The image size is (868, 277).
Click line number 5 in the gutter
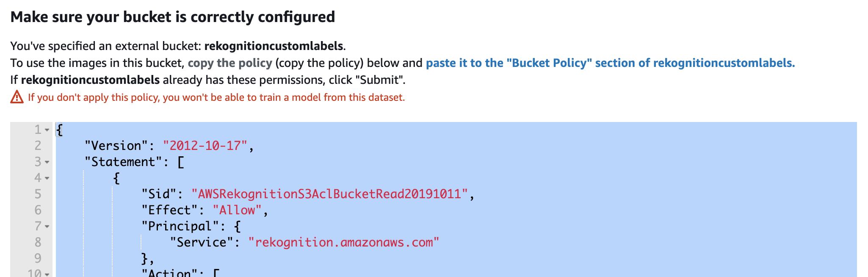coord(38,194)
